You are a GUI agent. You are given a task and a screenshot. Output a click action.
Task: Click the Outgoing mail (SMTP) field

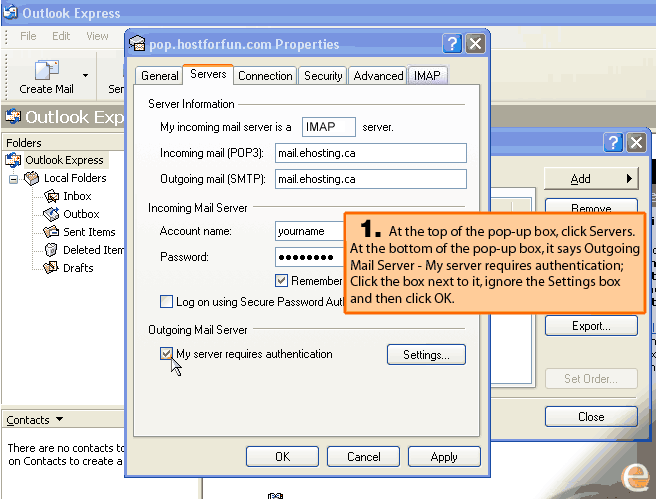pyautogui.click(x=371, y=179)
